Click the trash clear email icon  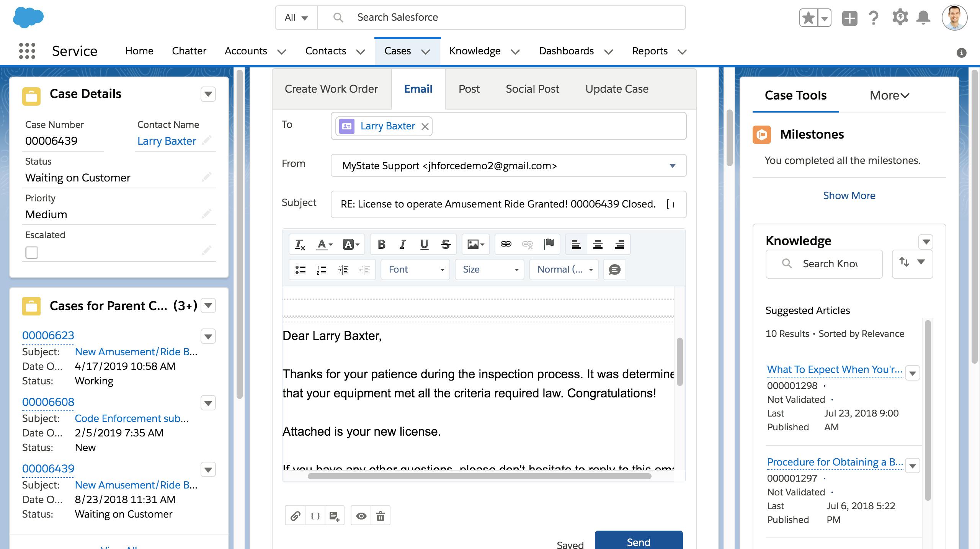[381, 516]
